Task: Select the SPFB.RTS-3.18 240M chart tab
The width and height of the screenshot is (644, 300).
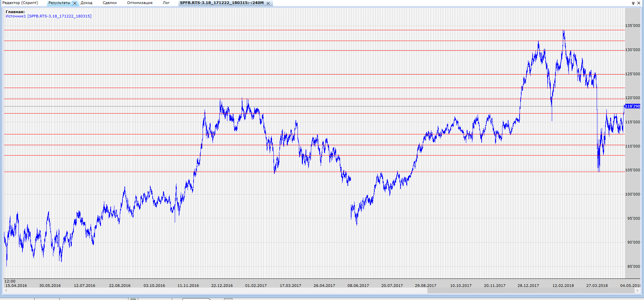Action: tap(222, 3)
